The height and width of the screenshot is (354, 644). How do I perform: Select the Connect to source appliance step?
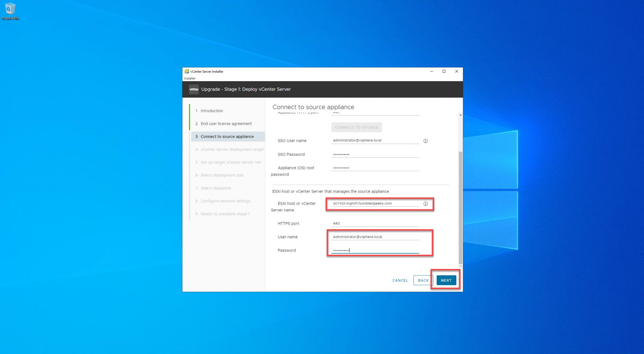227,136
